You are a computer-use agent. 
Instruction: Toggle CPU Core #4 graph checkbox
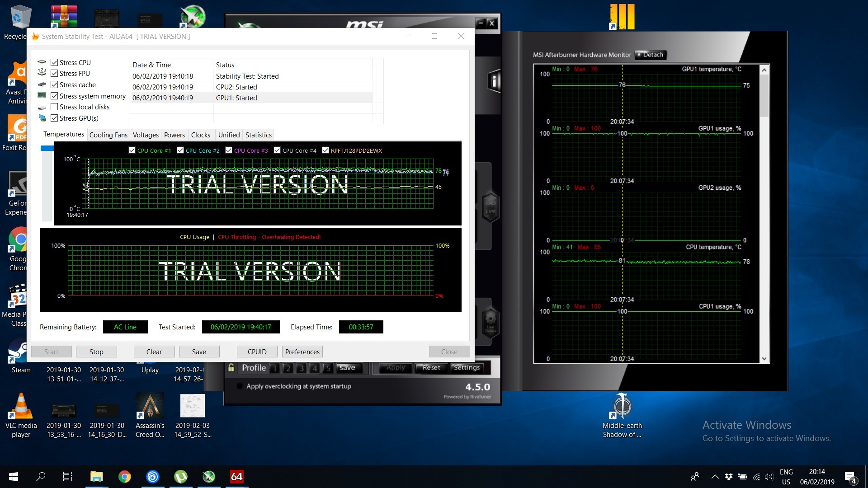(x=277, y=150)
